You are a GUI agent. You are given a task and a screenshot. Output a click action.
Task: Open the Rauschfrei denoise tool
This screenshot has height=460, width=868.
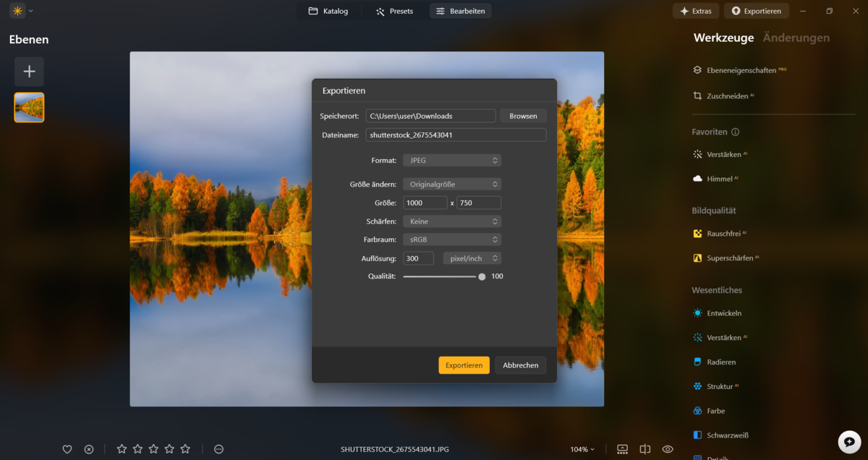tap(719, 234)
